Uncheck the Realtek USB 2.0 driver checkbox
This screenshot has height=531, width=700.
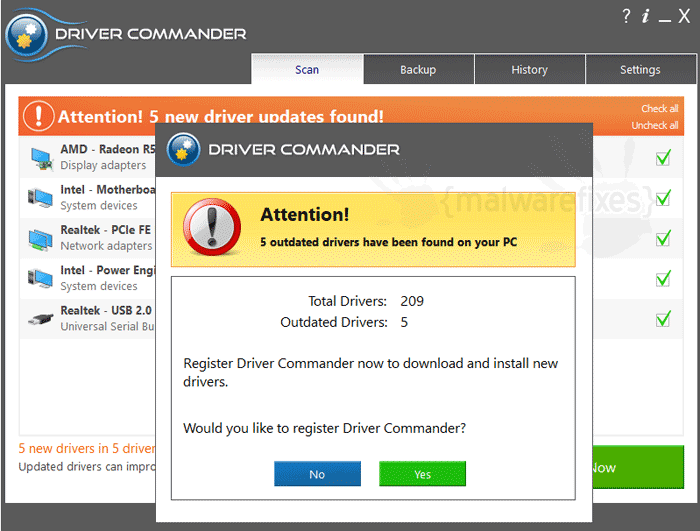[x=663, y=319]
